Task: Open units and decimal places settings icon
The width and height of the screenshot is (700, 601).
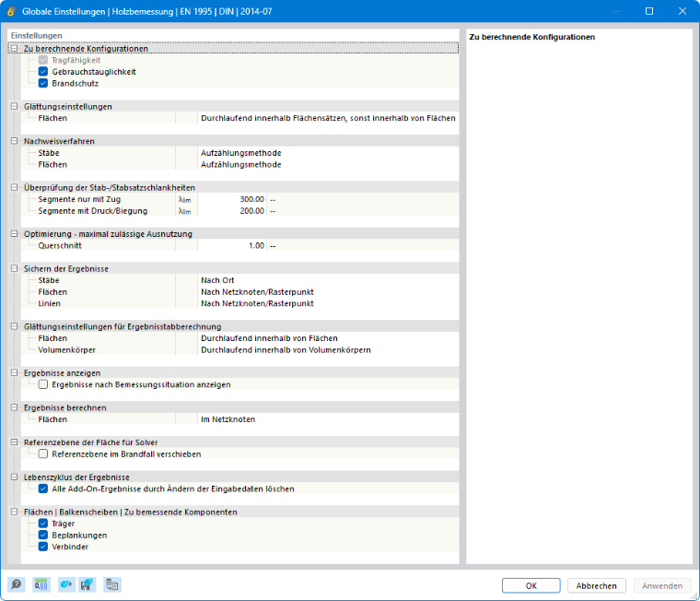Action: click(x=41, y=584)
